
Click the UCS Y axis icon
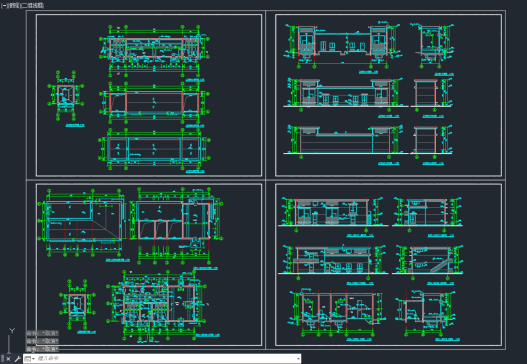(12, 331)
